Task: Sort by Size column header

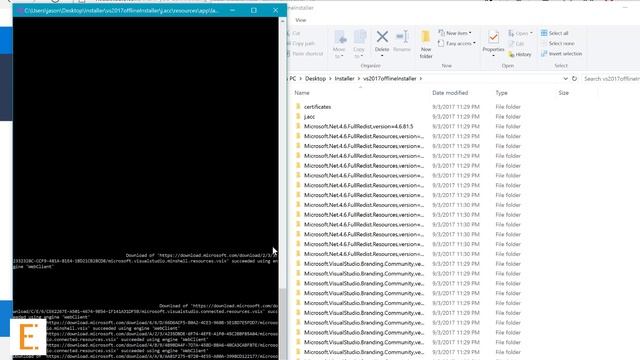Action: [563, 93]
